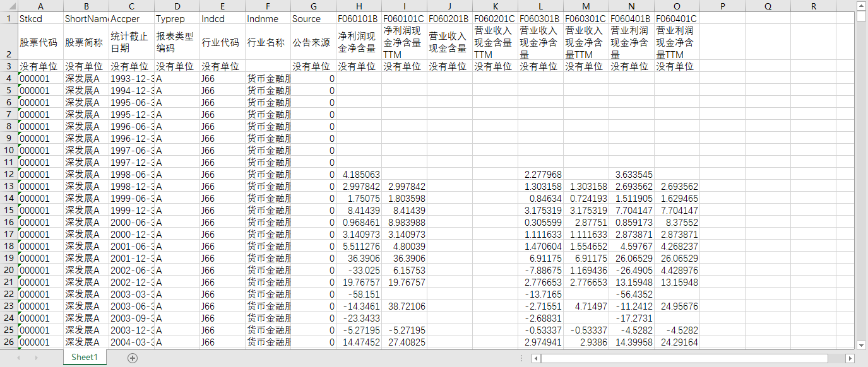The image size is (868, 367).
Task: Click the ShortName header cell
Action: pos(86,18)
